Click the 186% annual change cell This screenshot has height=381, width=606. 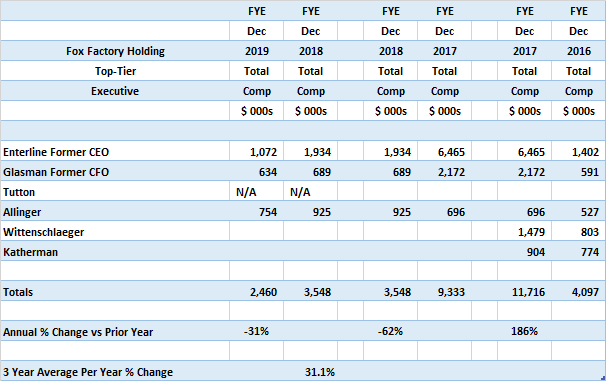(x=524, y=332)
